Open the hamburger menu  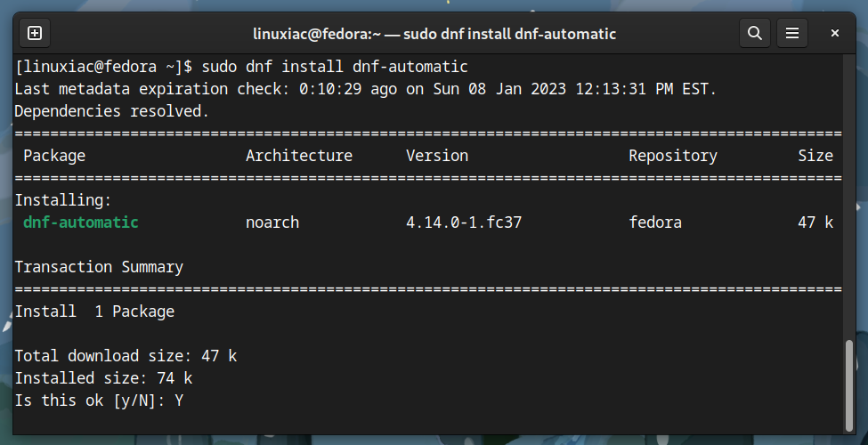coord(792,33)
